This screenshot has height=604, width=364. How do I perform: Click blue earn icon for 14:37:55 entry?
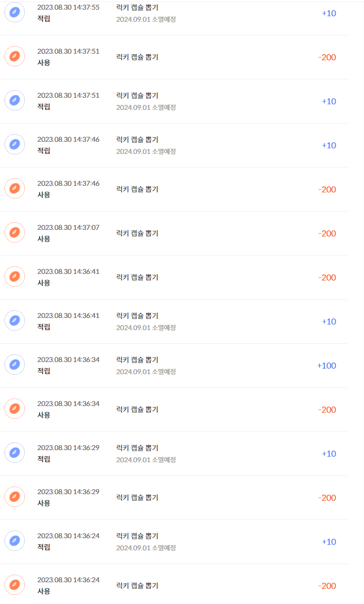pos(15,13)
